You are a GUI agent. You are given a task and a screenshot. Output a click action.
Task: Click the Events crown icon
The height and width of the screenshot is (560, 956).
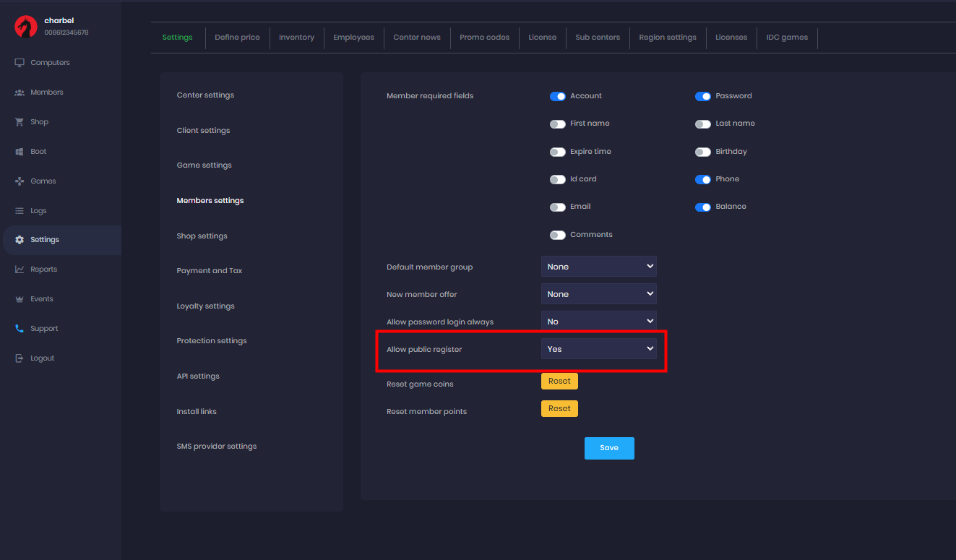coord(20,299)
